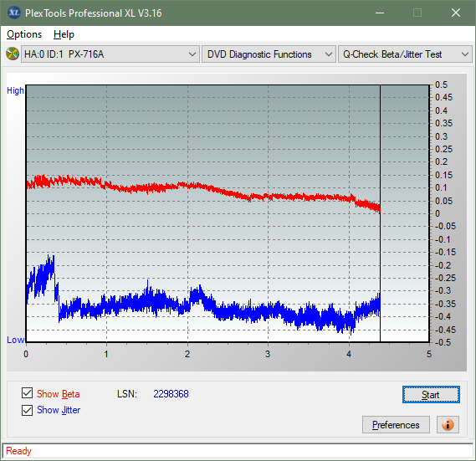Click the Start button
The image size is (476, 461).
pos(431,395)
